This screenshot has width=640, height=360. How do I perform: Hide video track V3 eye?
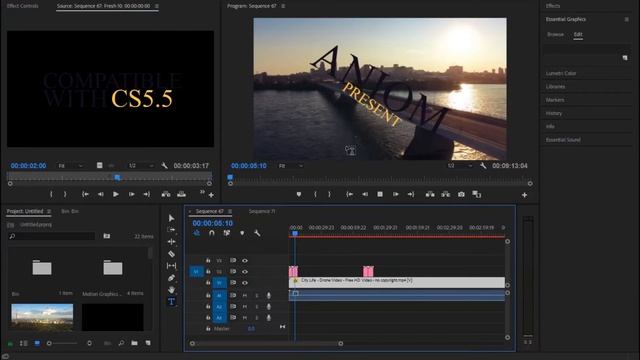click(245, 260)
